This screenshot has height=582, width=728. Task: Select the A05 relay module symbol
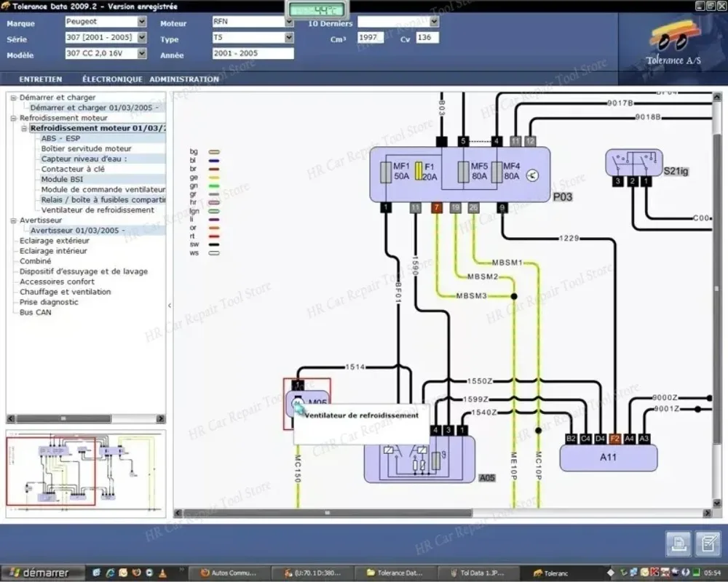(x=419, y=459)
